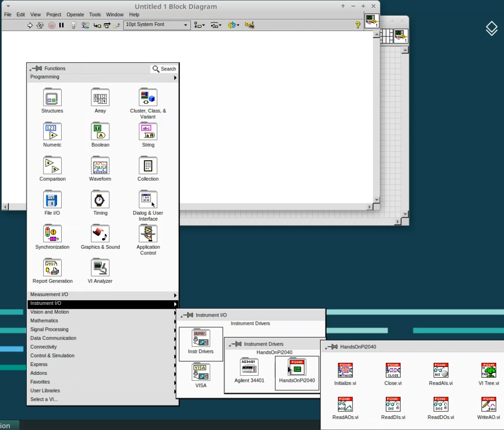504x430 pixels.
Task: Open the Tools menu
Action: 95,14
